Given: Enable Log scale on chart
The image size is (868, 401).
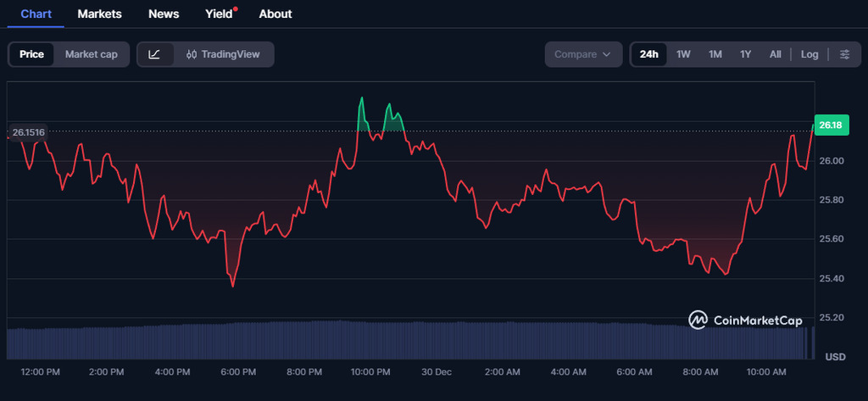Looking at the screenshot, I should (810, 54).
